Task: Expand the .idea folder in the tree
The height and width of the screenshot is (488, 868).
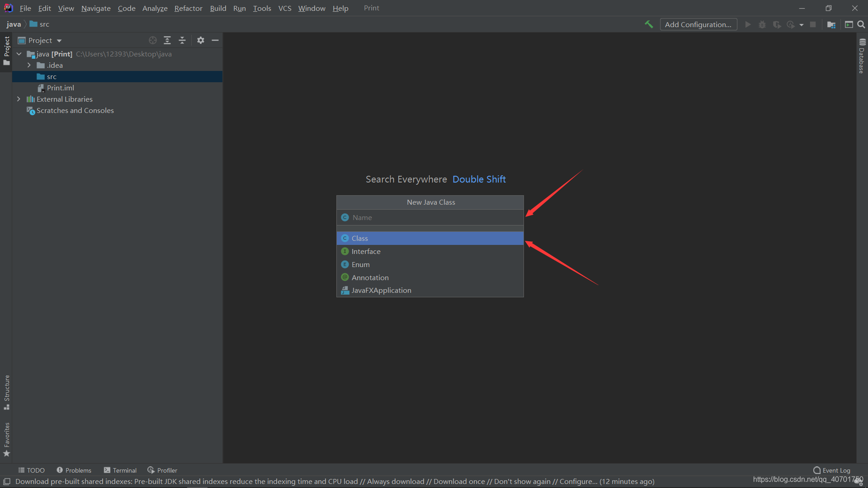Action: tap(29, 65)
